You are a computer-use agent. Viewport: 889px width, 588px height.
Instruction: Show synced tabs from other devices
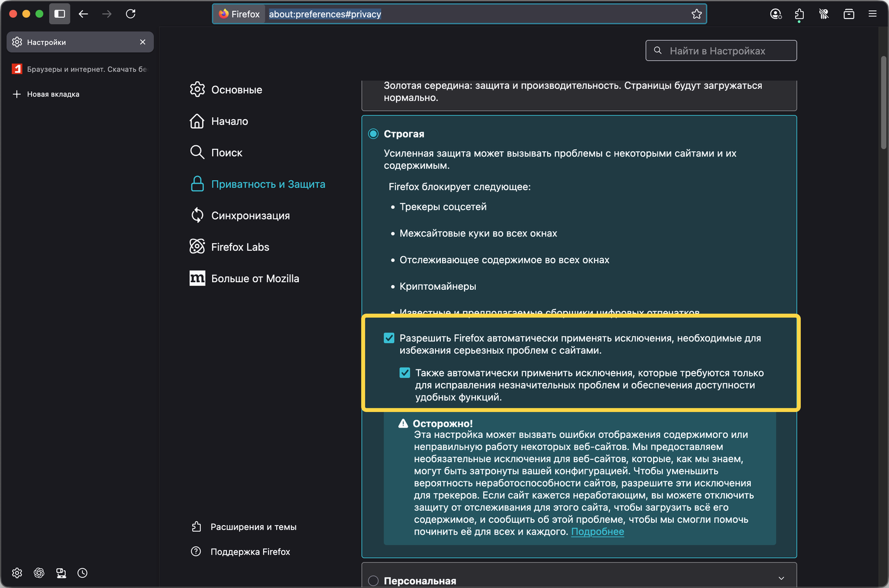point(61,573)
